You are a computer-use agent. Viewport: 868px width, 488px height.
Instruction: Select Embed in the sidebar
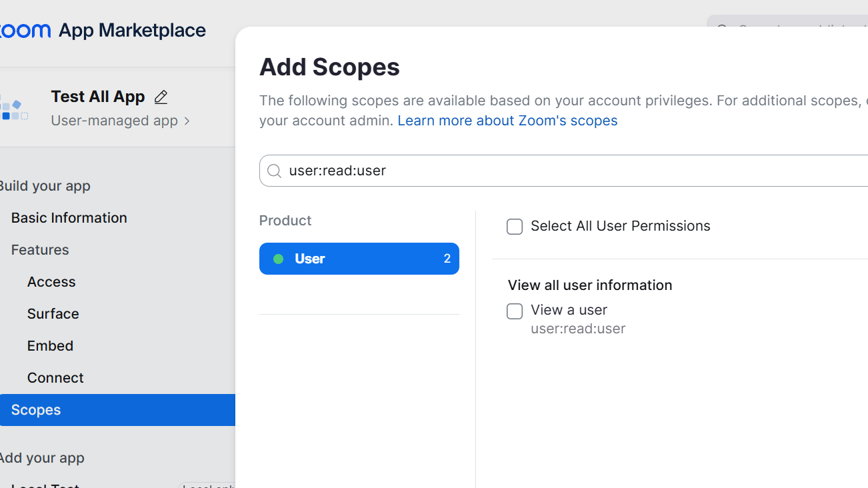pos(50,346)
